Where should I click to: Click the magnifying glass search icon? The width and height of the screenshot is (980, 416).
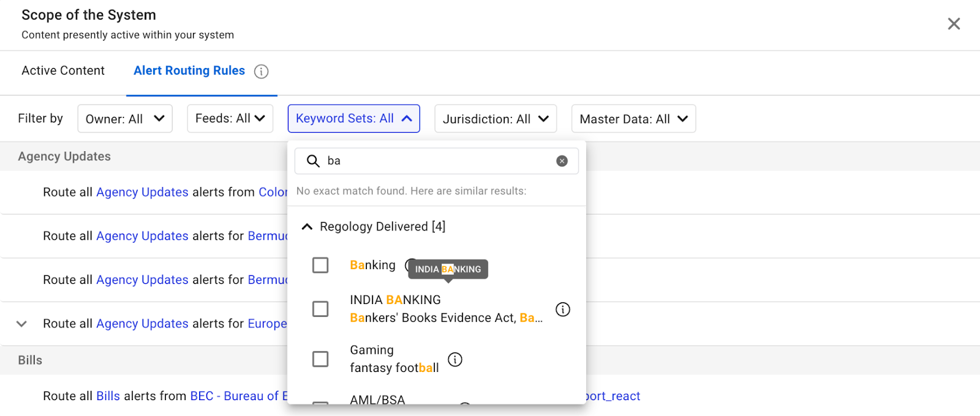click(x=313, y=161)
